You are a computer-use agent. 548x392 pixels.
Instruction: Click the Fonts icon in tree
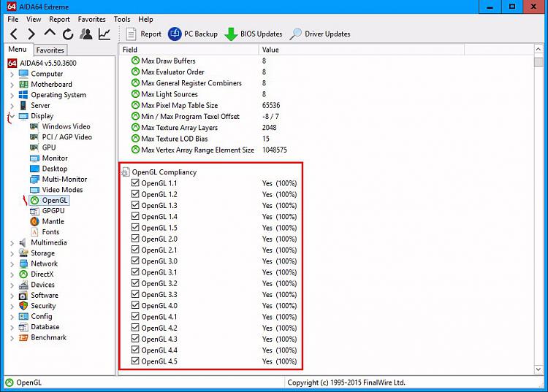pyautogui.click(x=34, y=232)
